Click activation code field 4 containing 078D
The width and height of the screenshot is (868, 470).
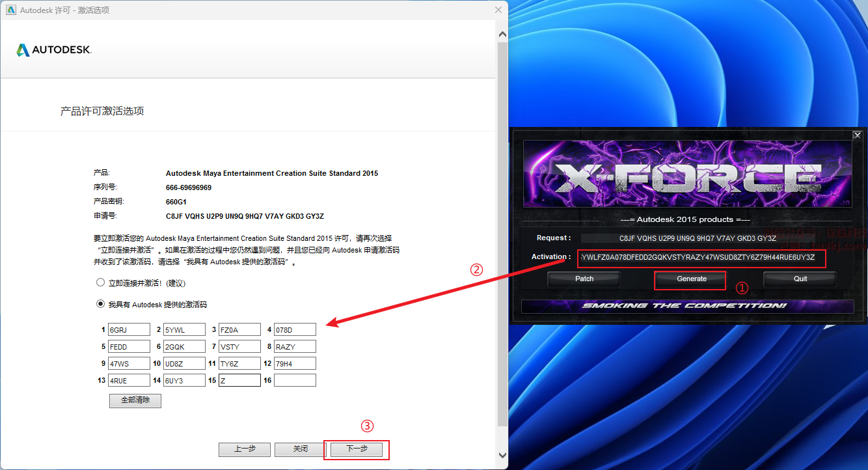(x=295, y=329)
